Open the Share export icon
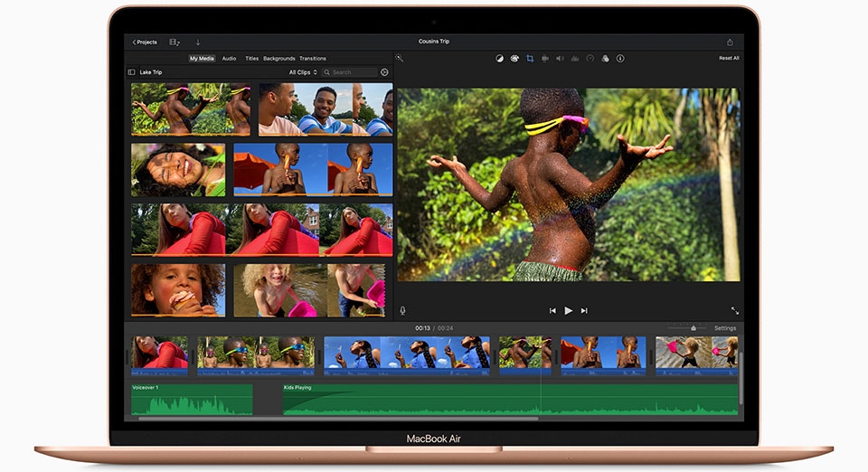868x472 pixels. point(730,42)
